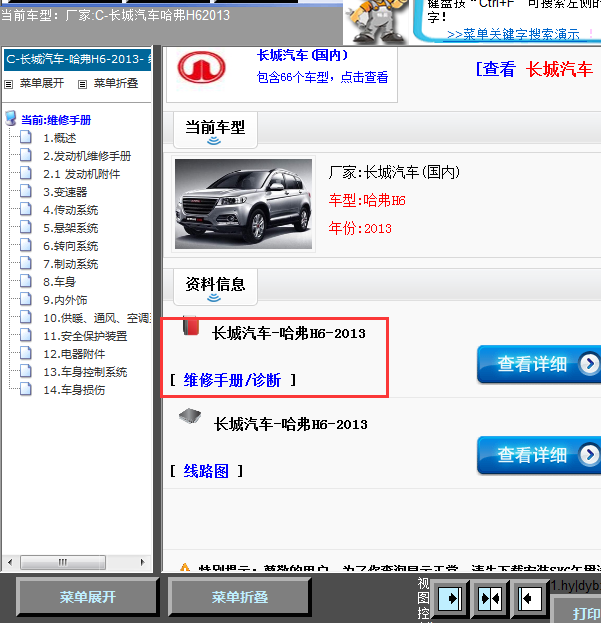Screen dimensions: 601x623
Task: Click arrow icon on first 查看详细 button
Action: (589, 364)
